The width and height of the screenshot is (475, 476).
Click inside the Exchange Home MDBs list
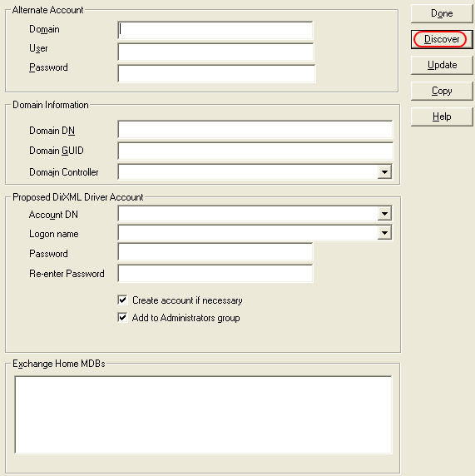point(203,414)
